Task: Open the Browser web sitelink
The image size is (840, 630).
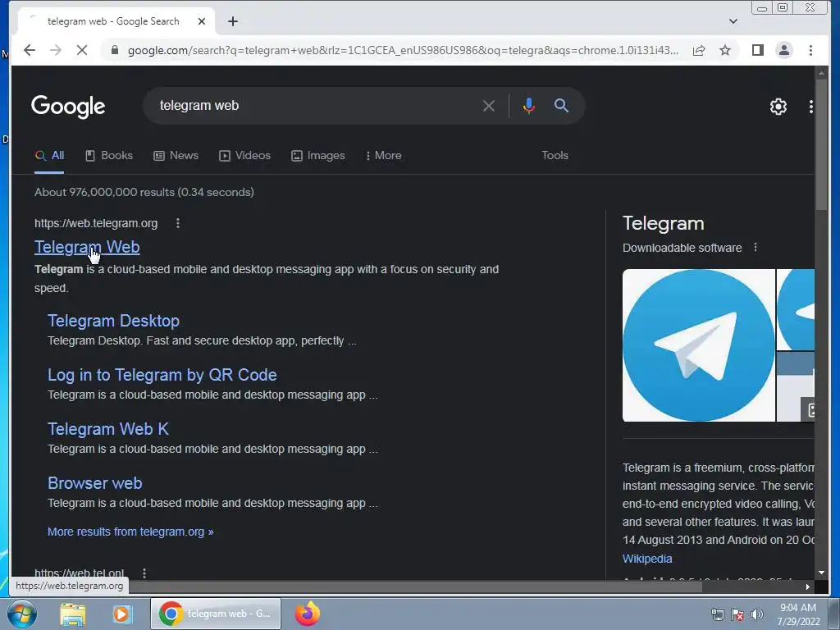Action: click(95, 482)
